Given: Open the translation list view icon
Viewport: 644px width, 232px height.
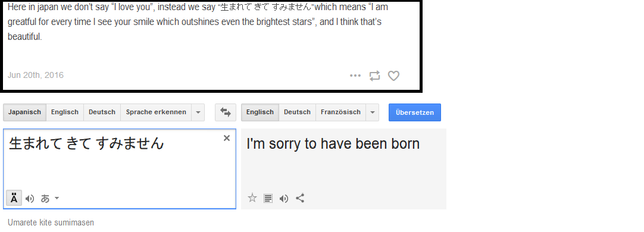Looking at the screenshot, I should [268, 199].
